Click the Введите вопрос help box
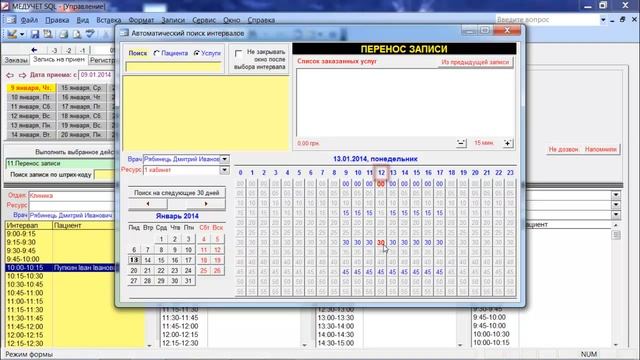This screenshot has width=640, height=360. (547, 20)
